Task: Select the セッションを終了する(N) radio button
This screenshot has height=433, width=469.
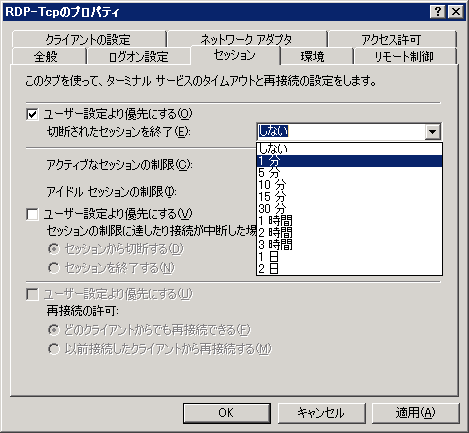Action: click(54, 268)
